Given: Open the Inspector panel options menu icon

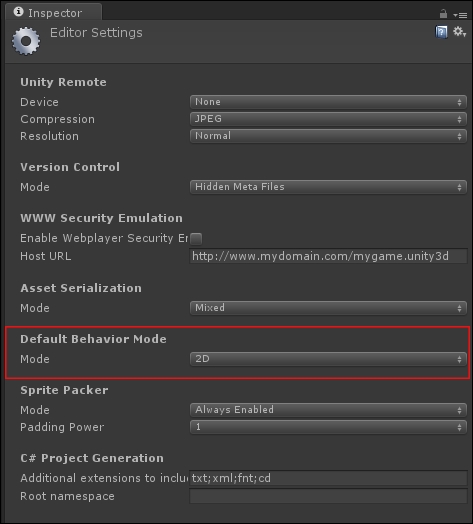Looking at the screenshot, I should coord(460,15).
